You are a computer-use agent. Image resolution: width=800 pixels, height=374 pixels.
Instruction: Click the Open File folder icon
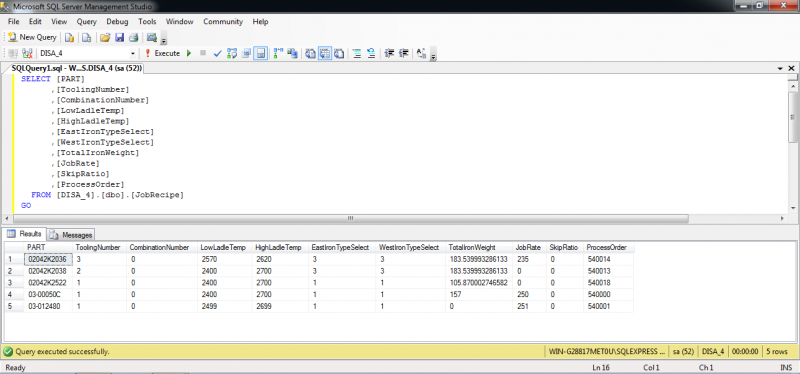[x=105, y=37]
